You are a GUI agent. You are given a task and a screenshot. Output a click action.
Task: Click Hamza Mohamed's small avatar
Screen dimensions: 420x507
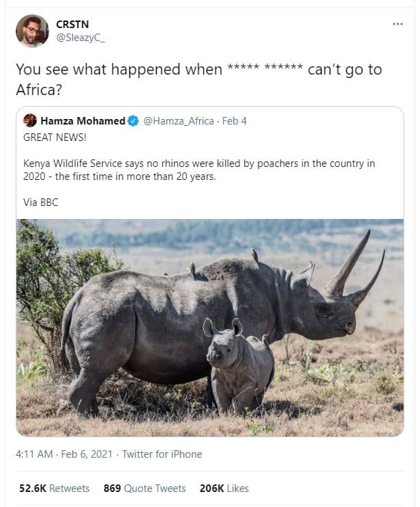[30, 120]
